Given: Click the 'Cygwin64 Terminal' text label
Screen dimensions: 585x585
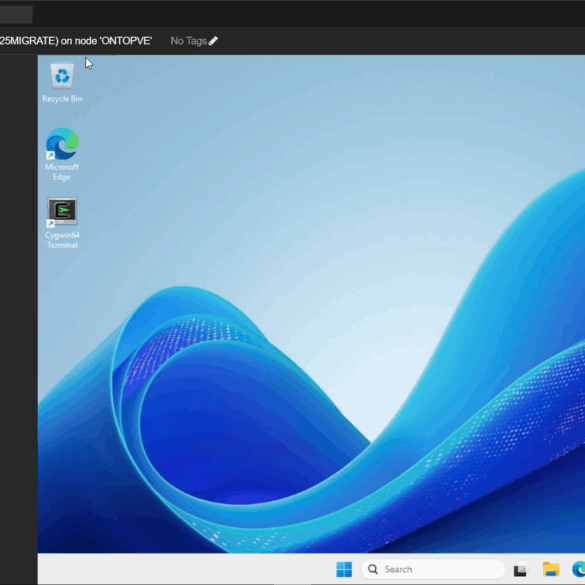Looking at the screenshot, I should coord(62,240).
